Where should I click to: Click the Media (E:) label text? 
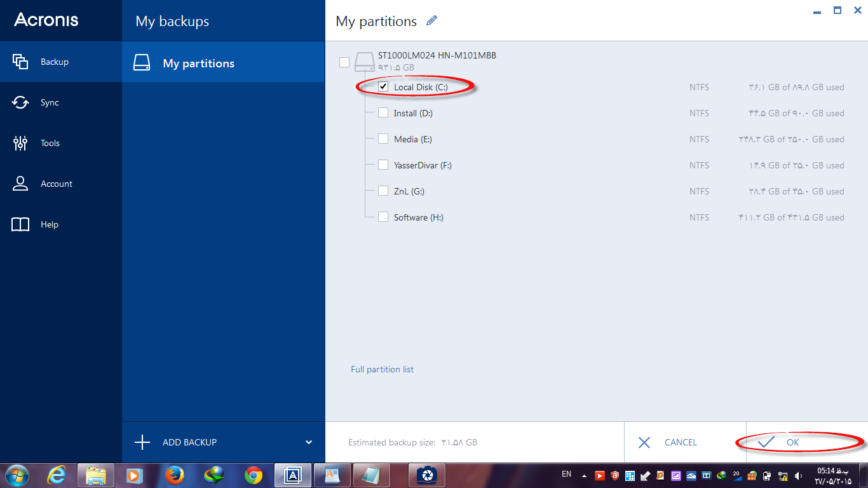(413, 139)
